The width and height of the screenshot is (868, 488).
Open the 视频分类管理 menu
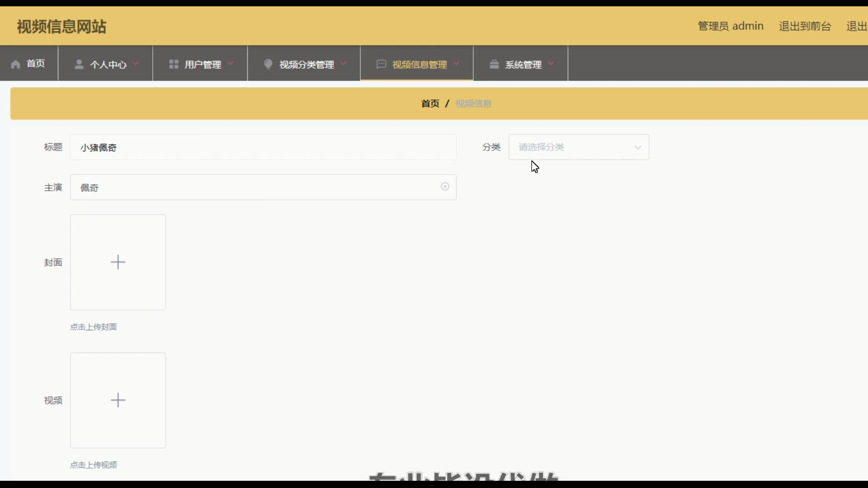click(306, 65)
